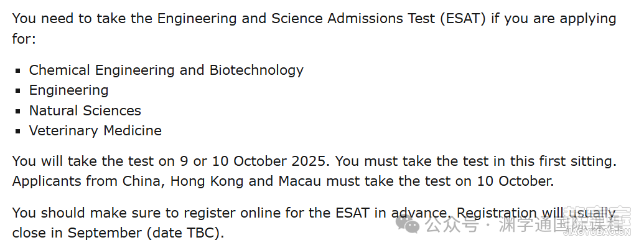Screen dimensions: 644x250
Task: Click the WeChat logo icon in the watermark
Action: (407, 224)
